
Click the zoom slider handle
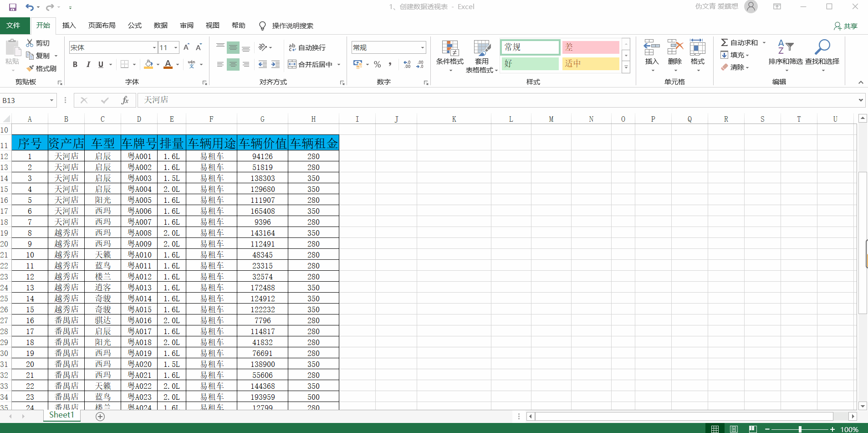(x=800, y=429)
